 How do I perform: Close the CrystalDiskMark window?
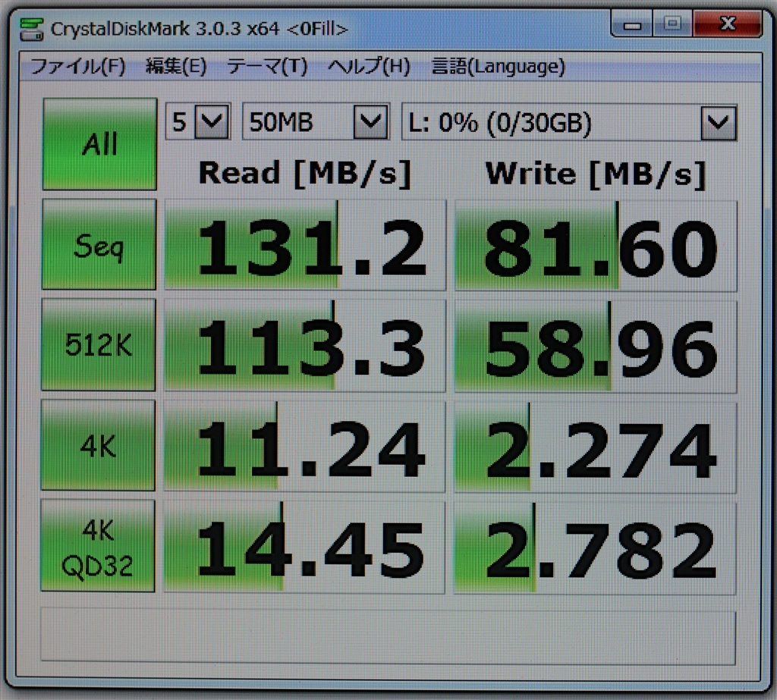(x=728, y=24)
